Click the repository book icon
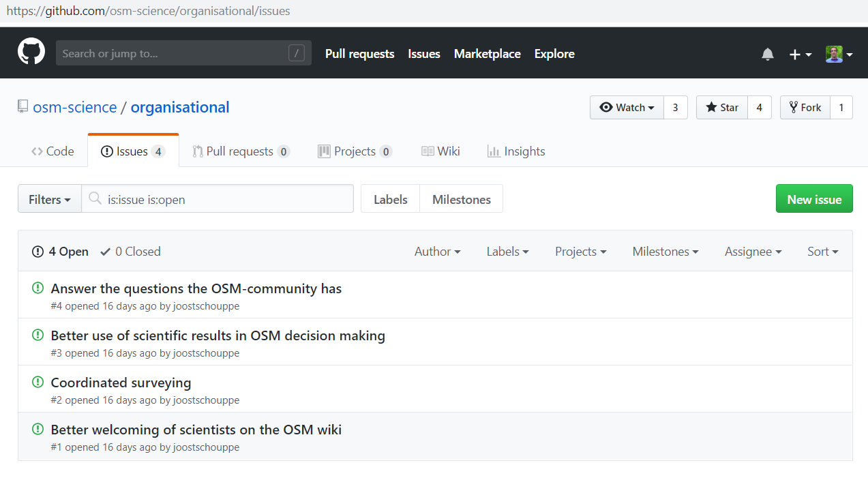 point(23,107)
